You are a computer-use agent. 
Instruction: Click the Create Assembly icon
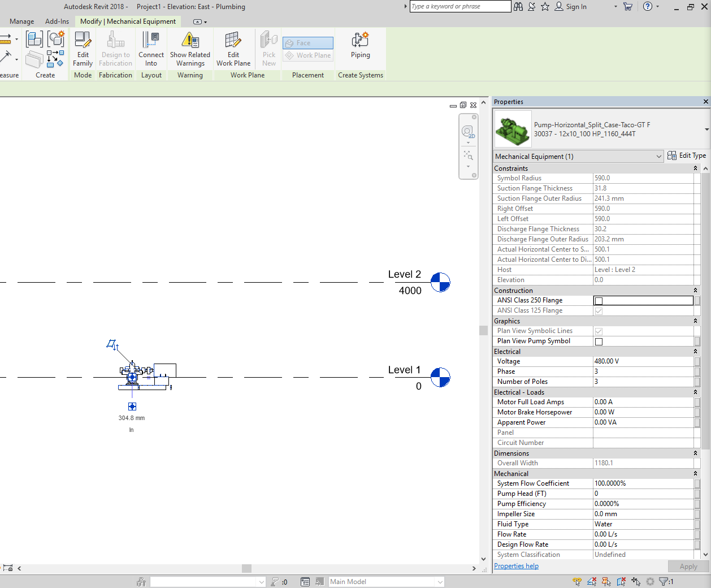pyautogui.click(x=34, y=39)
